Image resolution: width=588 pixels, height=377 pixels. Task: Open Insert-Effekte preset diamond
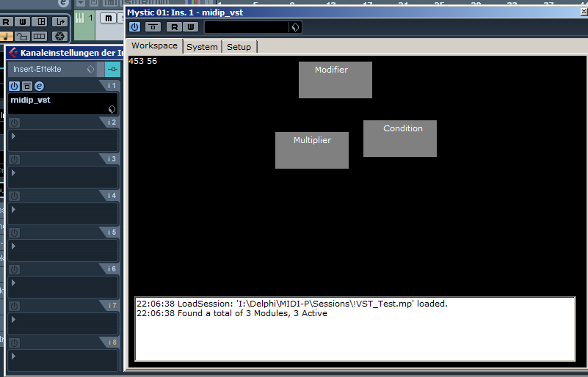click(90, 70)
